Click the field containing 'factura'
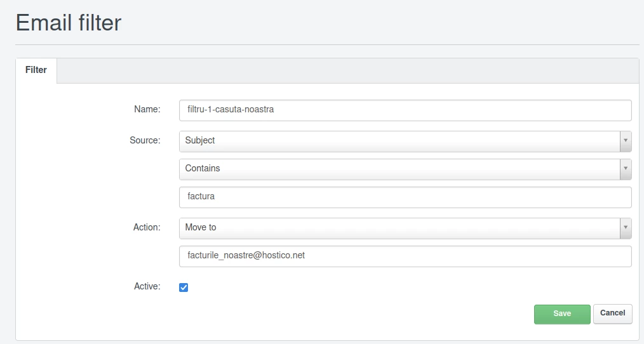 [x=405, y=197]
